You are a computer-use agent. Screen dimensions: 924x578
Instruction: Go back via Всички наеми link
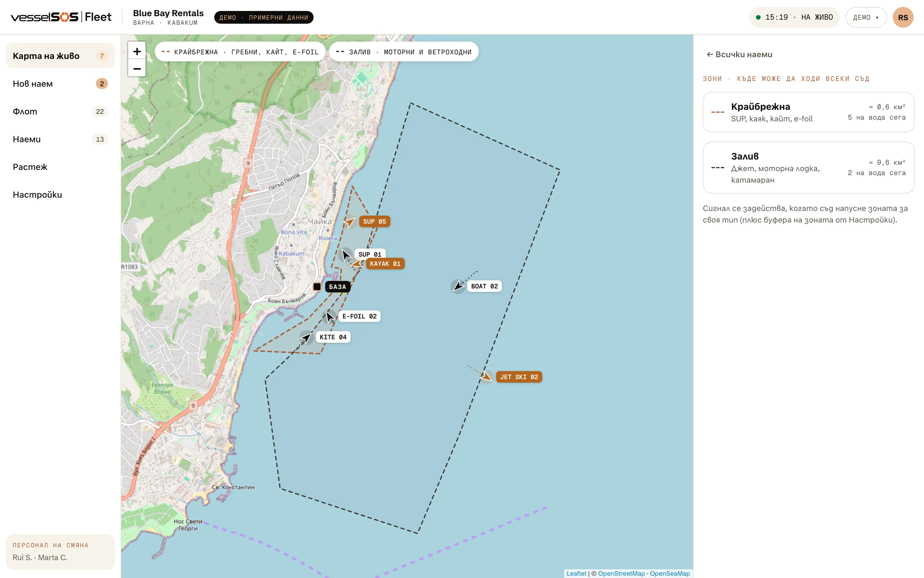click(739, 55)
